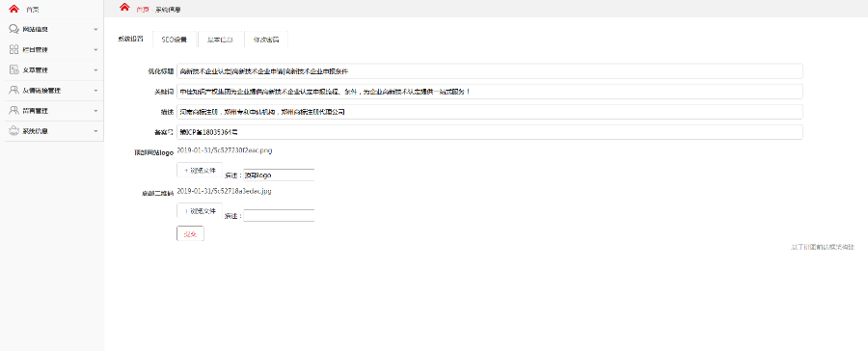This screenshot has height=351, width=868.
Task: Click the 系统信息 breadcrumb text
Action: click(168, 10)
